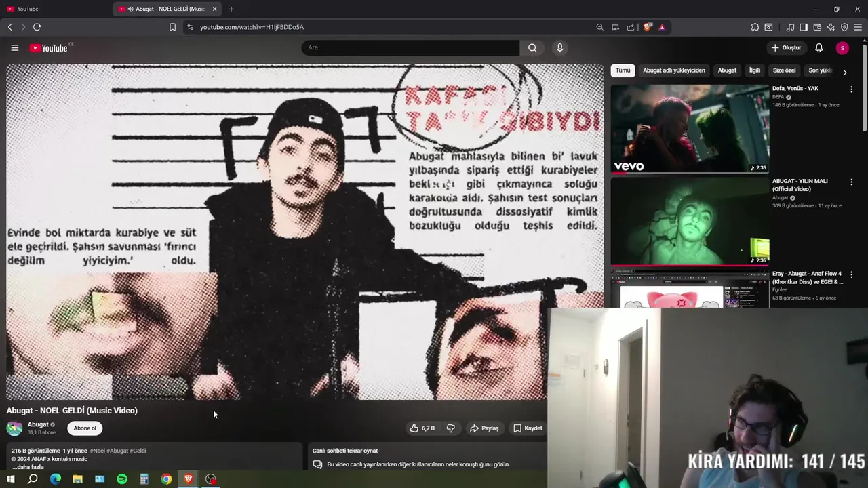Select the Tümü filter chip
The image size is (868, 488).
(x=623, y=70)
